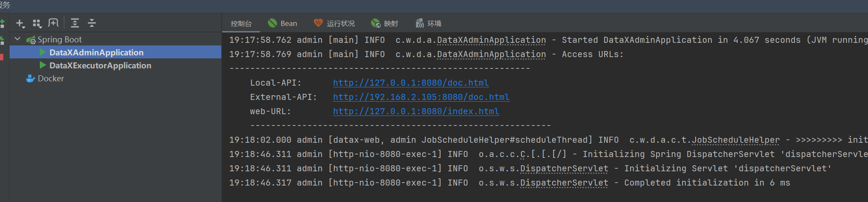
Task: Open the Group By grid icon
Action: click(x=37, y=23)
